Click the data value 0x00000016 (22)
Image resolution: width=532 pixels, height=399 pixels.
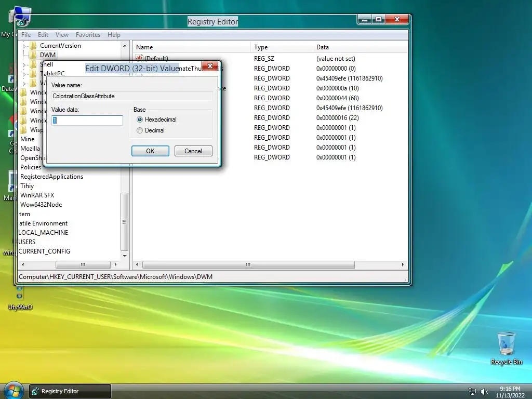coord(337,118)
